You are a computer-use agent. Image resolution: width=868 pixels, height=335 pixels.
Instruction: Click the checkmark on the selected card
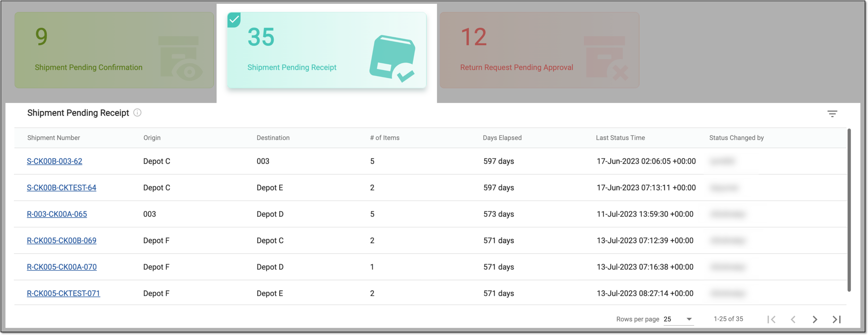(234, 20)
